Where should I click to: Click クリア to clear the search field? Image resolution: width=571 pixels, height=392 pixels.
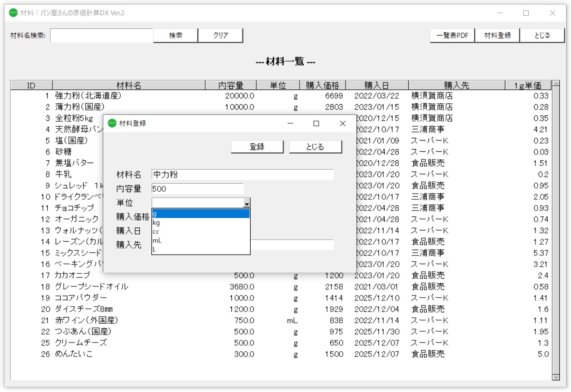[221, 35]
